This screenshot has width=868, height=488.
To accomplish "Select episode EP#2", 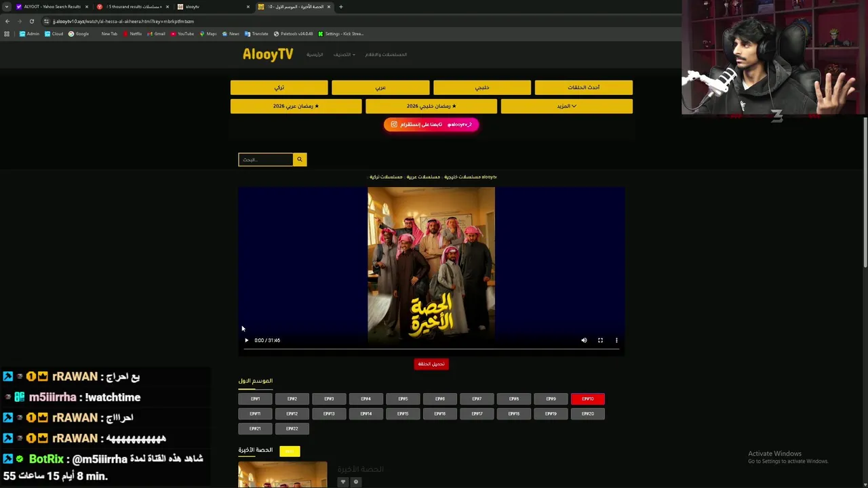I will 292,399.
